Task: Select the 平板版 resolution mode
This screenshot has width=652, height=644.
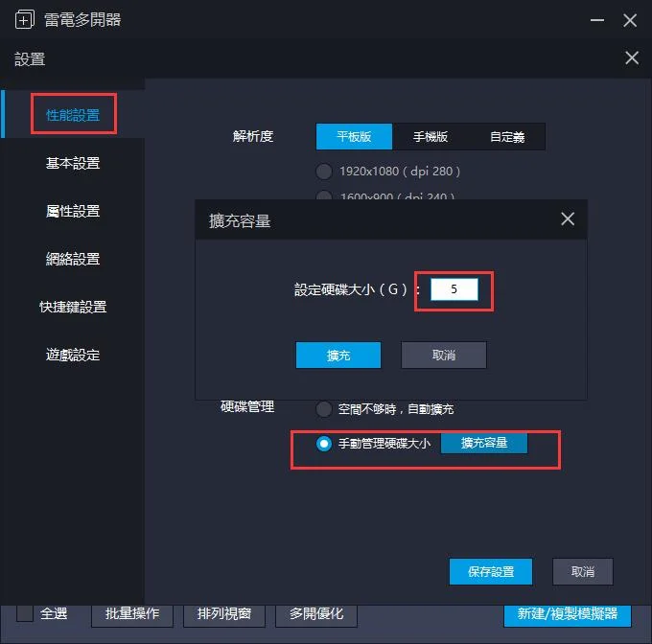Action: 354,136
